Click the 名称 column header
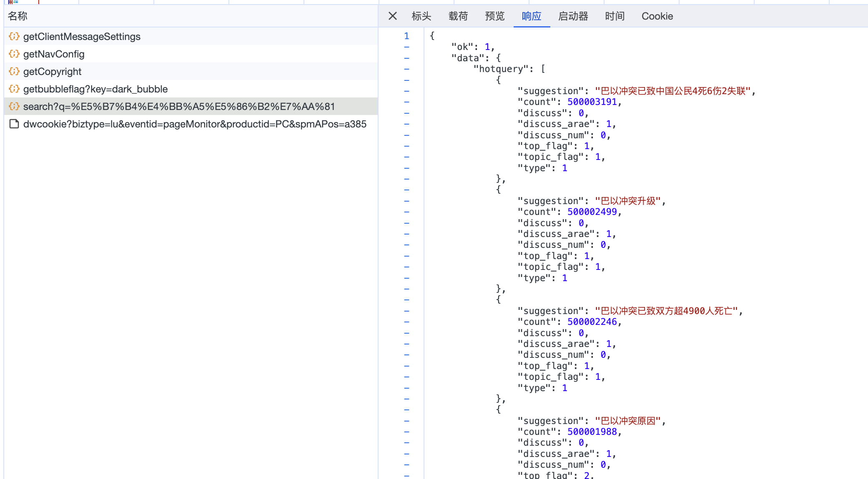Screen dimensions: 868x479 pos(18,16)
